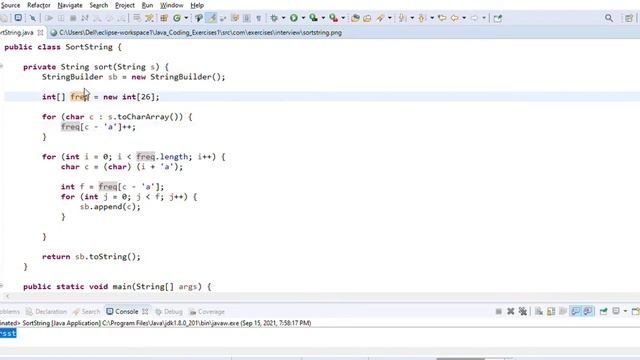Open the Window menu

[x=171, y=5]
